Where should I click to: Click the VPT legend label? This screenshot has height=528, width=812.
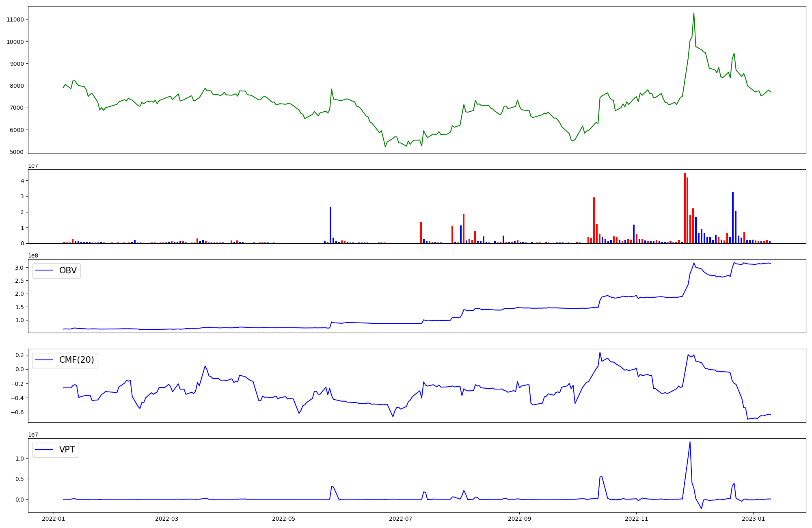pos(67,450)
